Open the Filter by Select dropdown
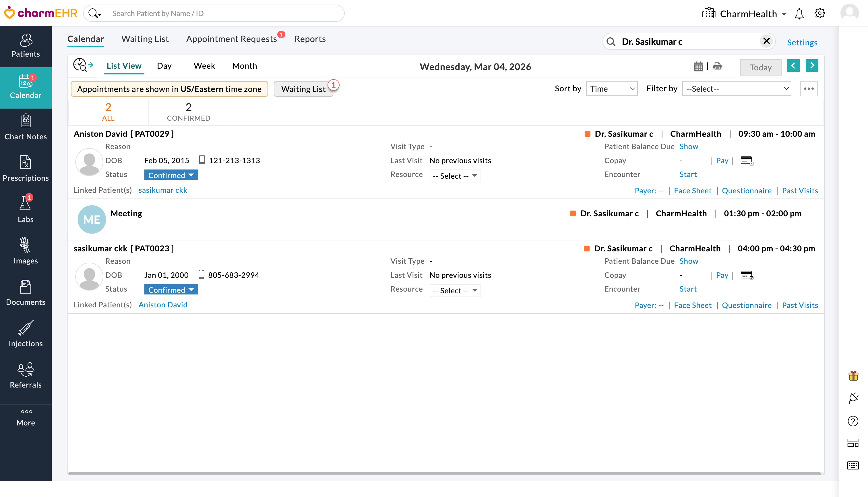This screenshot has height=497, width=868. 736,89
